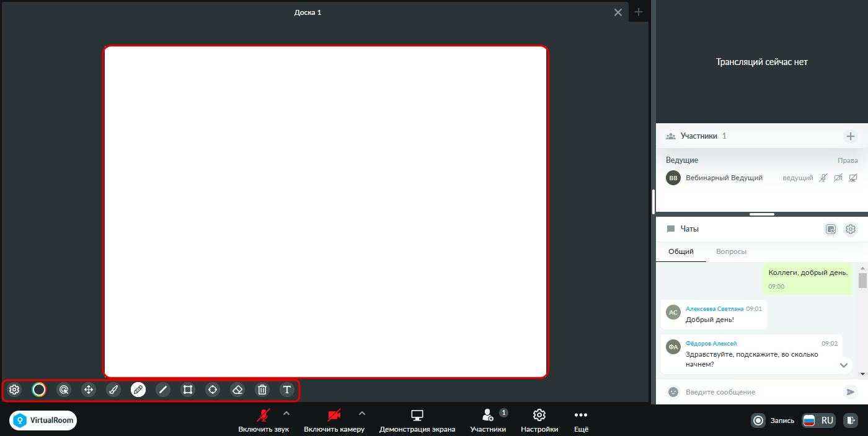The height and width of the screenshot is (436, 868).
Task: Toggle screen share permission for Вебинарный Ведущий
Action: tap(854, 178)
